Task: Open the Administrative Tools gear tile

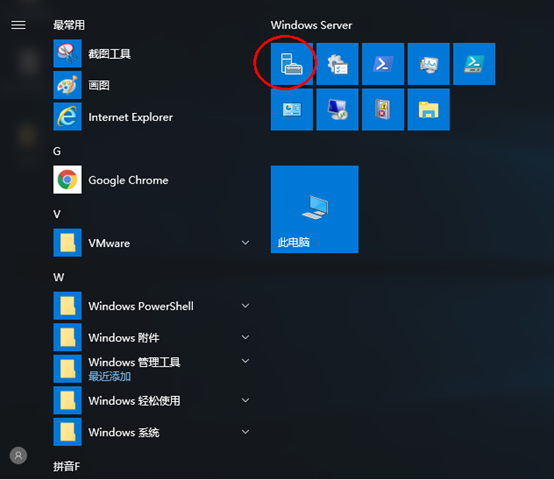Action: click(337, 64)
